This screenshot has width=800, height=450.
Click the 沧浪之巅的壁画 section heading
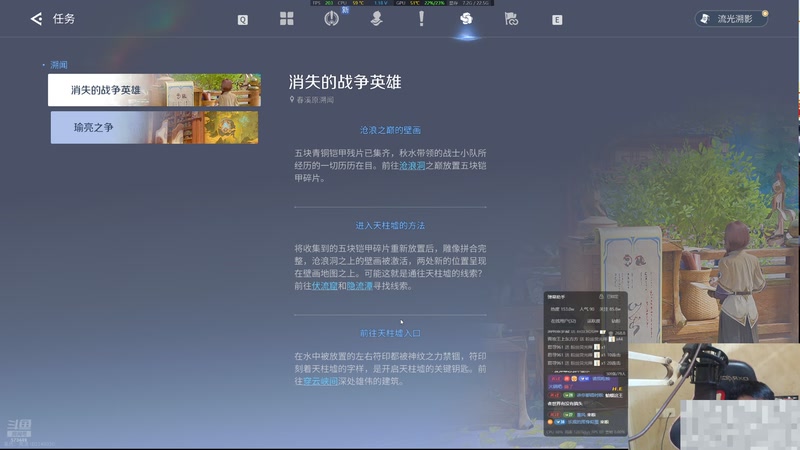(390, 130)
